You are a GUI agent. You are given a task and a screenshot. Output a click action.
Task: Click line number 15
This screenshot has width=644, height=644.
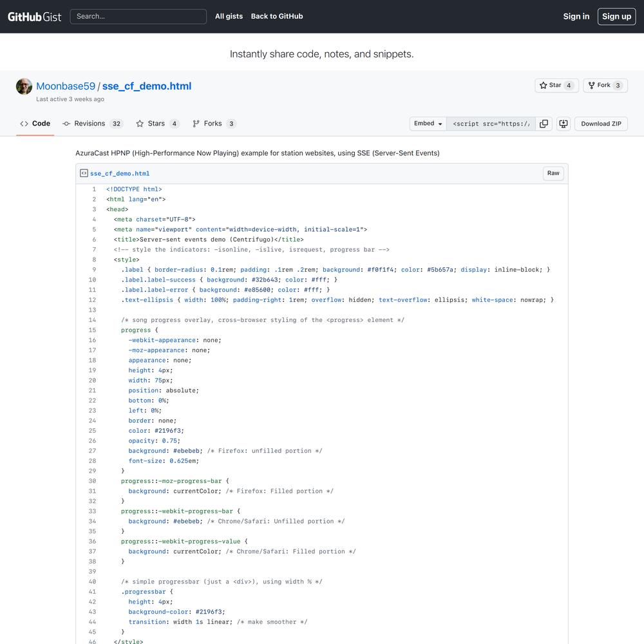pos(92,330)
